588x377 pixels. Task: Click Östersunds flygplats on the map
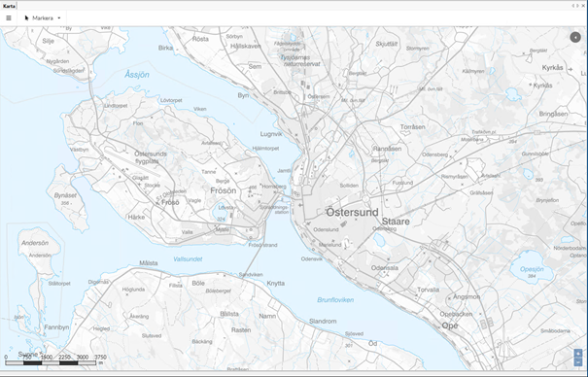point(151,157)
